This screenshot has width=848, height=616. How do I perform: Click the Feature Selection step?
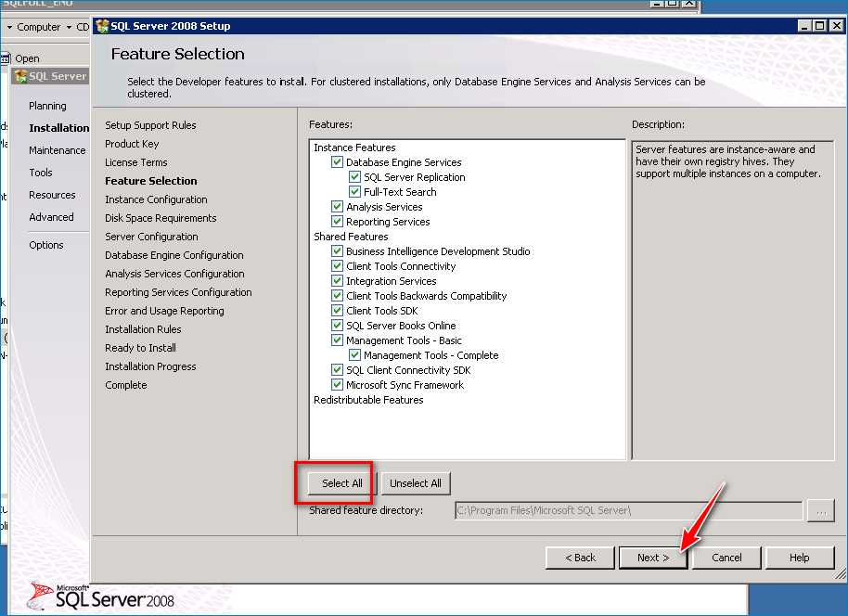tap(151, 181)
